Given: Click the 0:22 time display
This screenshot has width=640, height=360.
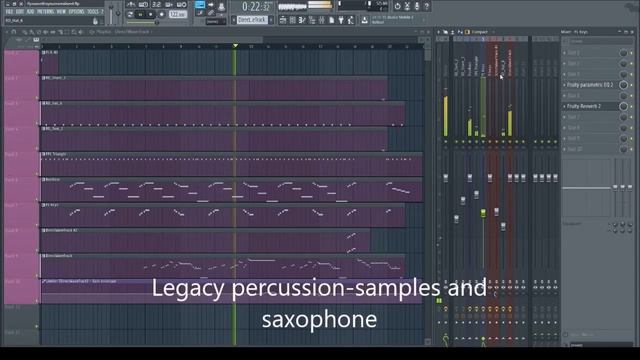Looking at the screenshot, I should 256,7.
